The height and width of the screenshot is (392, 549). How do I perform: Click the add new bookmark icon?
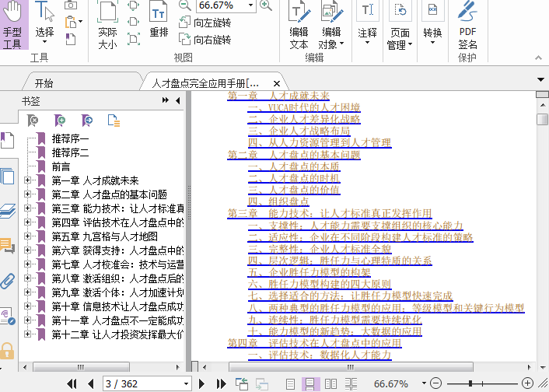pos(60,121)
